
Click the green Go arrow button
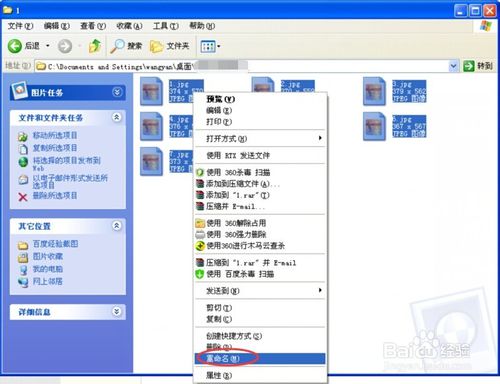469,66
